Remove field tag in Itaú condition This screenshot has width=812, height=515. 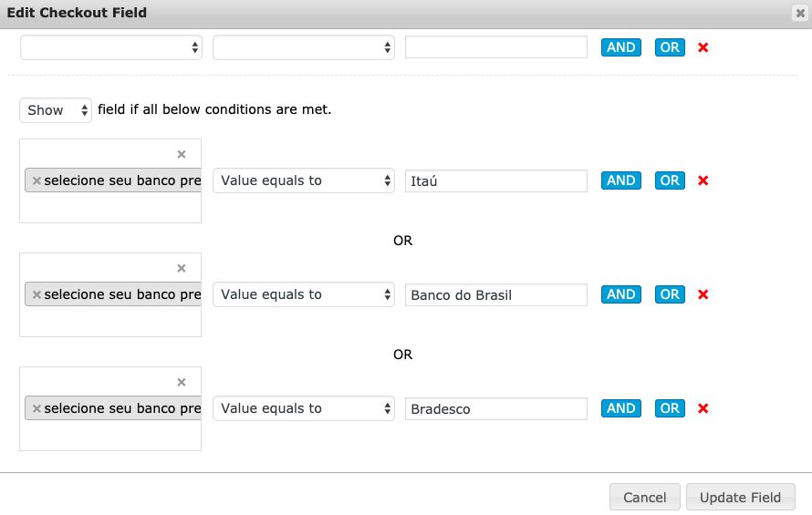tap(36, 180)
